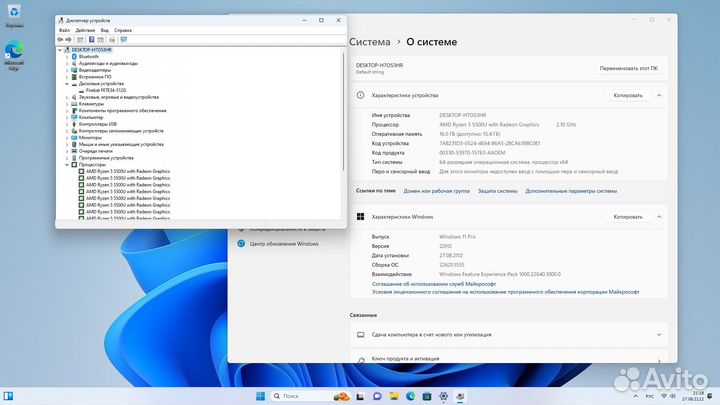Open Защита системы link

(497, 191)
